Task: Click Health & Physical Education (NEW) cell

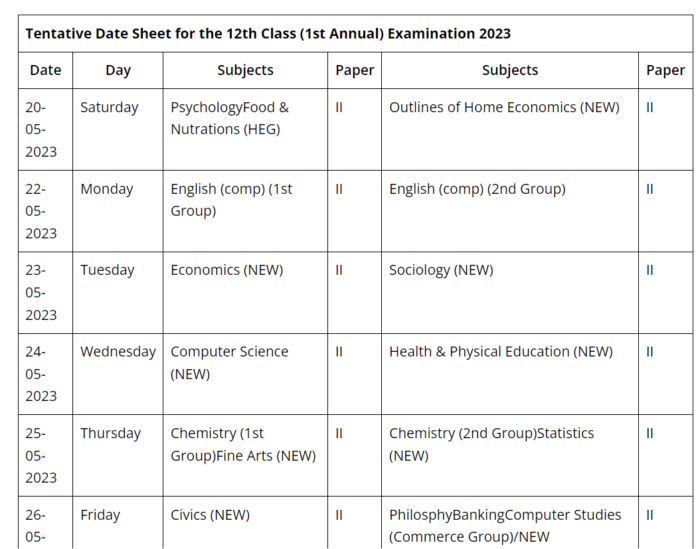Action: point(501,352)
